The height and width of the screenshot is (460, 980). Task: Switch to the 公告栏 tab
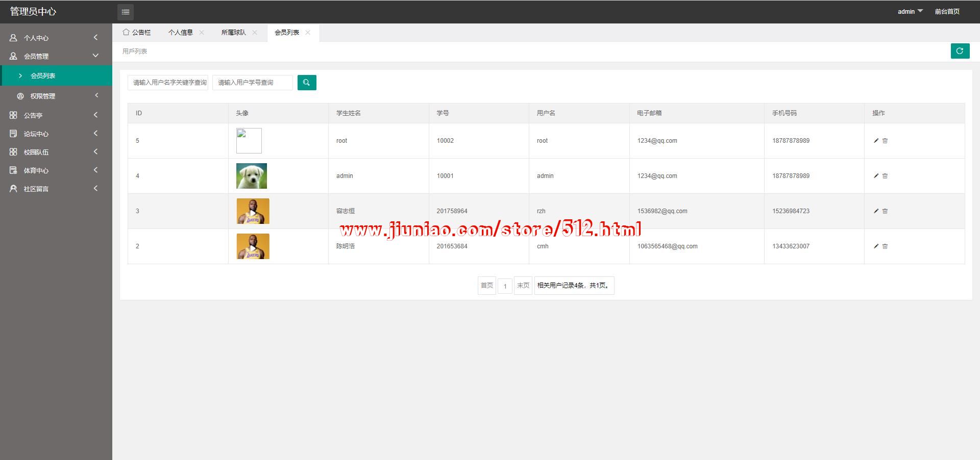click(137, 33)
